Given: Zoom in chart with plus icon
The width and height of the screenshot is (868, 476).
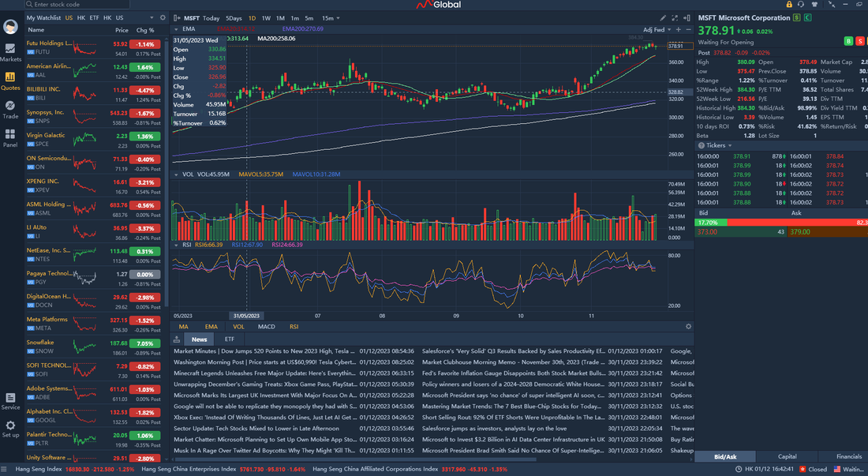Looking at the screenshot, I should (x=679, y=29).
